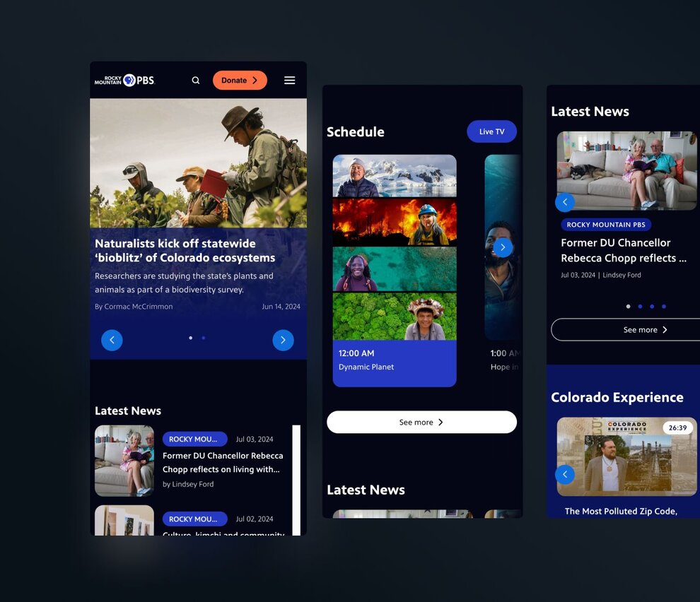Click Jun 14, 2024 hero date
This screenshot has width=700, height=602.
click(x=281, y=307)
